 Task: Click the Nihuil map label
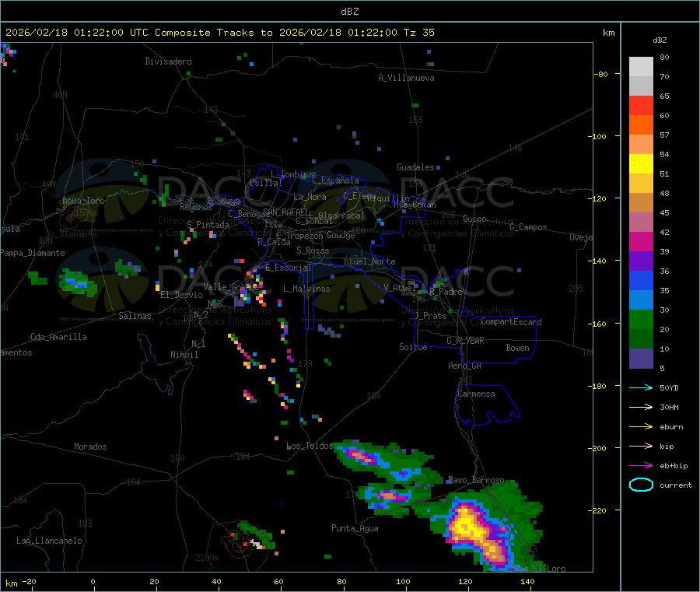point(184,355)
